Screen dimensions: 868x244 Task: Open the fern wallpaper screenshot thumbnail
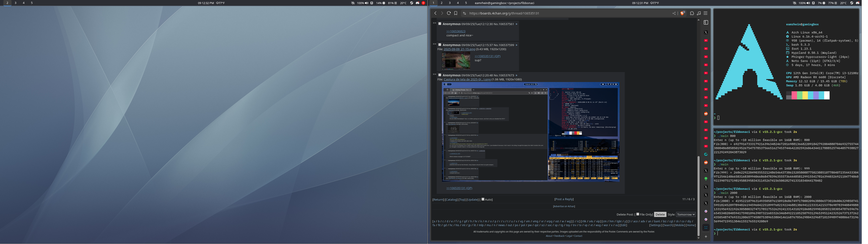point(456,61)
